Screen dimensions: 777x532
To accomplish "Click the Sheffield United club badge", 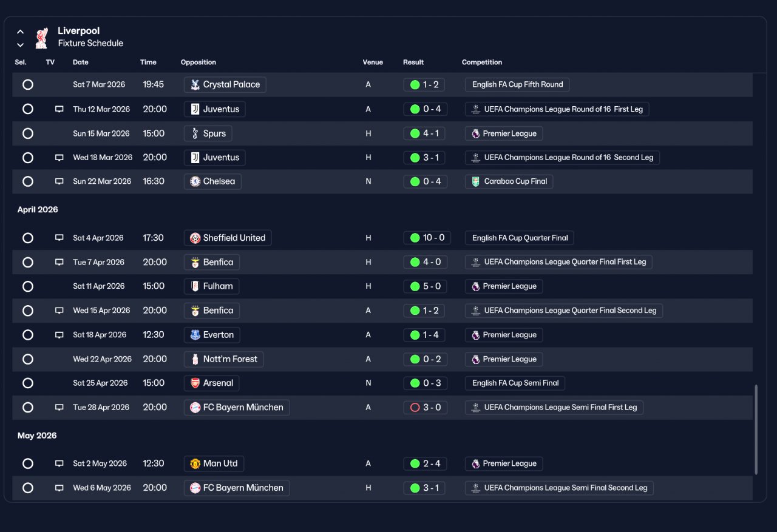I will click(195, 238).
